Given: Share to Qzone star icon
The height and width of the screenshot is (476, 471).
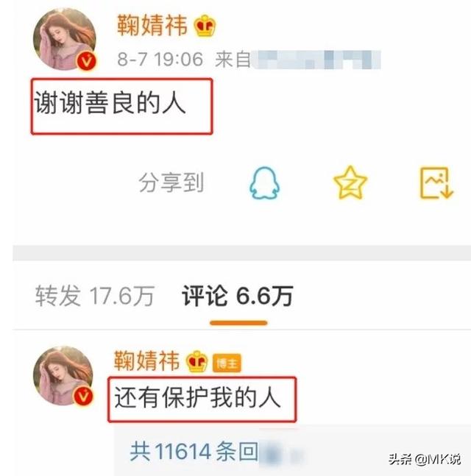Looking at the screenshot, I should coord(350,182).
